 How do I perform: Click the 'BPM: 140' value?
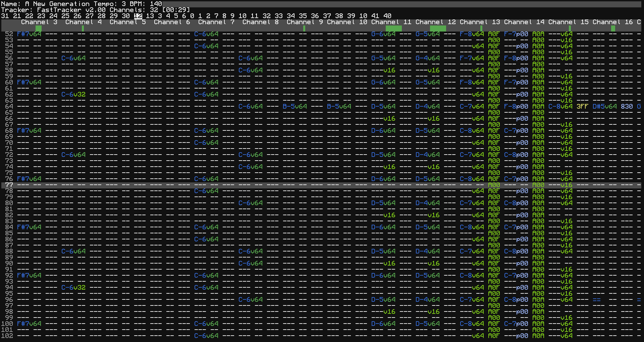pyautogui.click(x=146, y=4)
